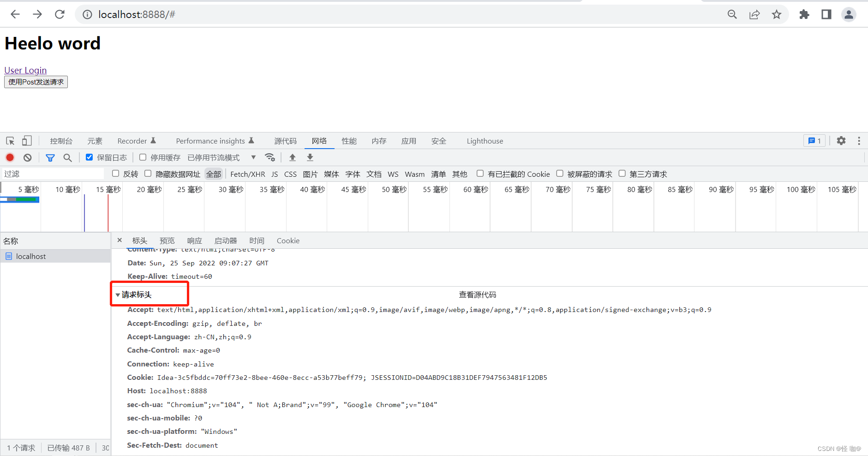Image resolution: width=868 pixels, height=456 pixels.
Task: Open the 性能 tab
Action: point(349,141)
